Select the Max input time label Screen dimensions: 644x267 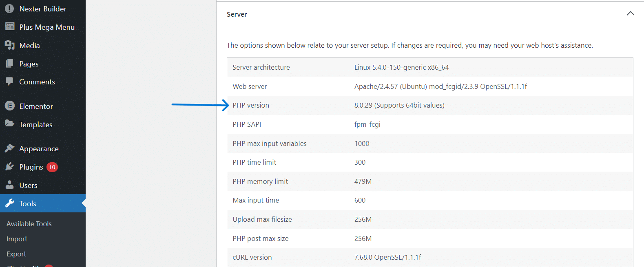tap(256, 200)
